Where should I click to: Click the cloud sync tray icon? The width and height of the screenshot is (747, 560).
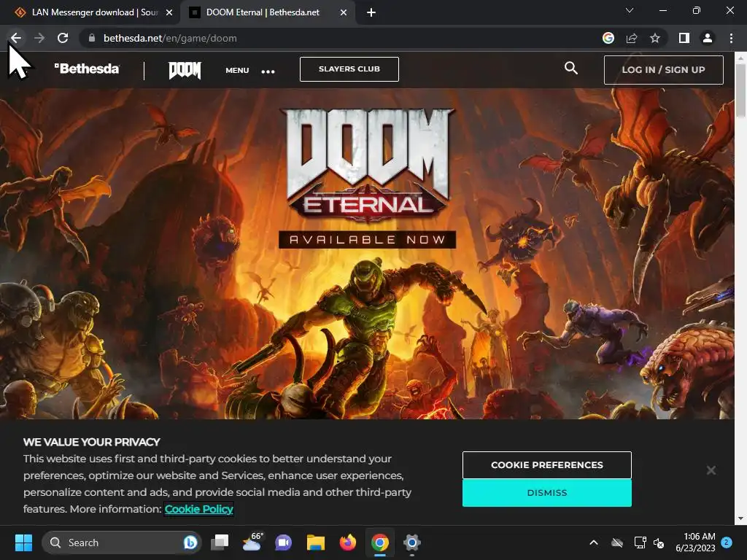[x=617, y=542]
